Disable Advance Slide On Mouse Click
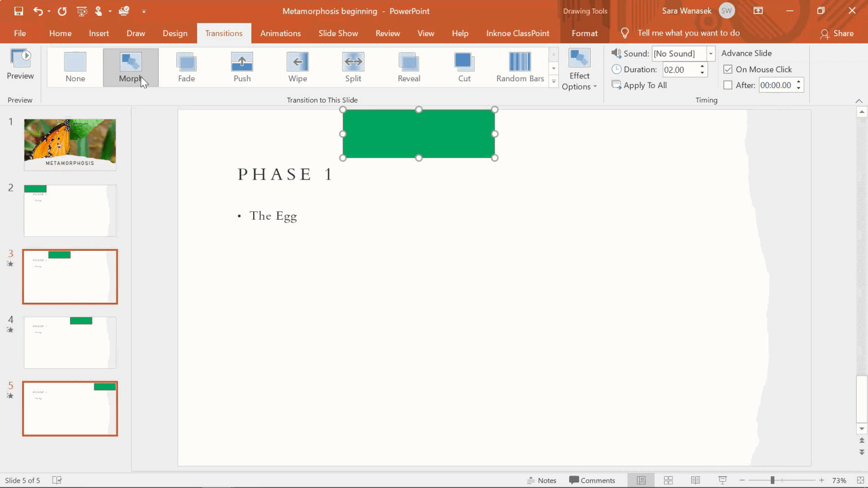 point(728,69)
